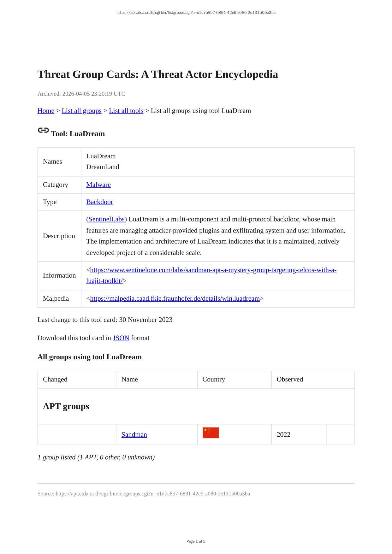Viewport: 392px width, 554px height.
Task: Click the China flag icon
Action: [211, 433]
